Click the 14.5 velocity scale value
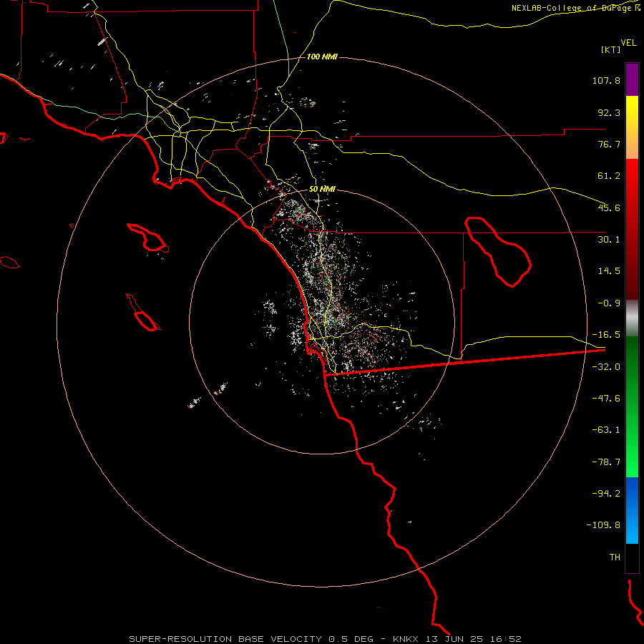 (609, 271)
